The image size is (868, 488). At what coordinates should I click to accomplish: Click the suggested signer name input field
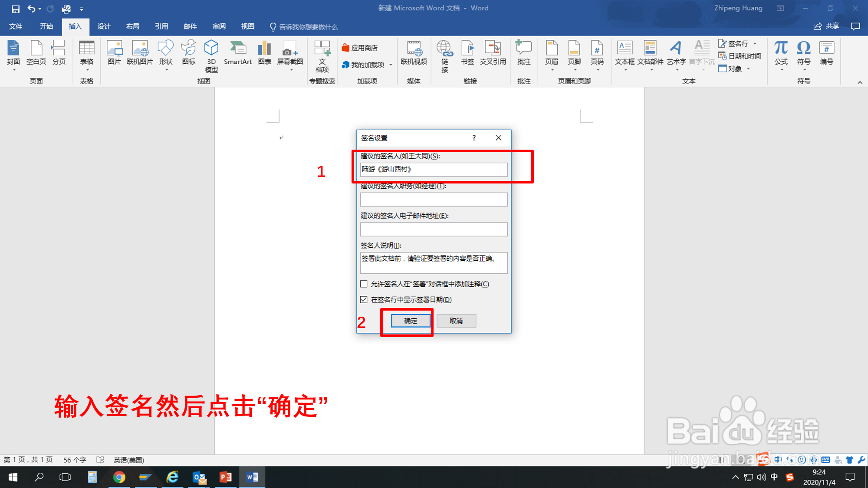click(434, 169)
